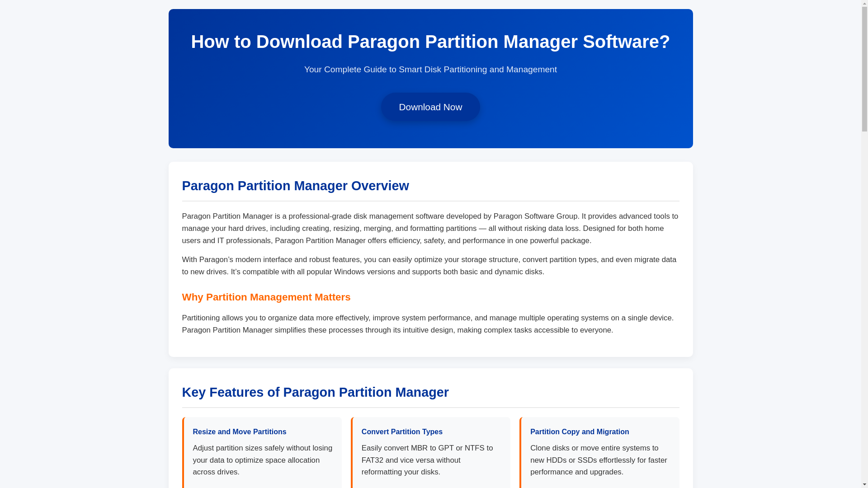Click the Why Partition Management Matters heading
The width and height of the screenshot is (868, 488).
266,297
